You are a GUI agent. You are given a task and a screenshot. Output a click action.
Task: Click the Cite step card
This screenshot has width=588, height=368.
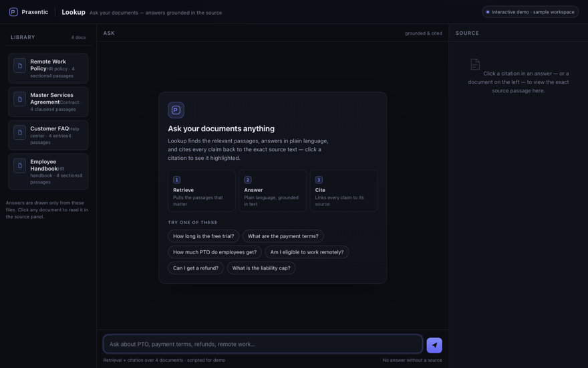(343, 191)
